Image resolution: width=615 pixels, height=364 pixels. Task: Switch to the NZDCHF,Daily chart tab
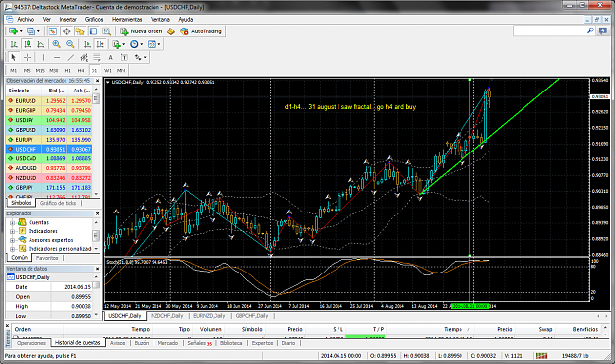point(166,316)
